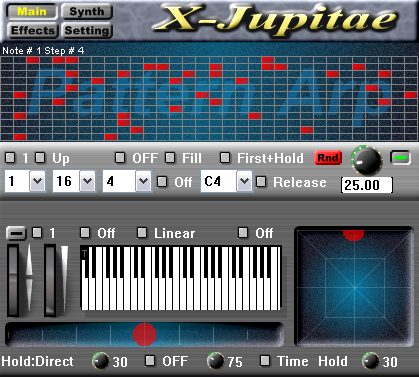Toggle the Off checkbox next to C4 dropdown
This screenshot has height=377, width=419.
(x=162, y=182)
